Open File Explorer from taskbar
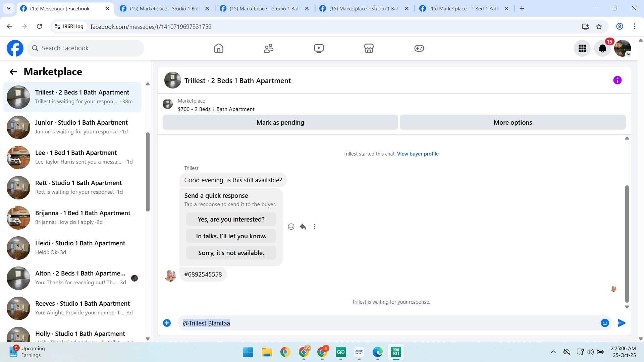 point(267,352)
